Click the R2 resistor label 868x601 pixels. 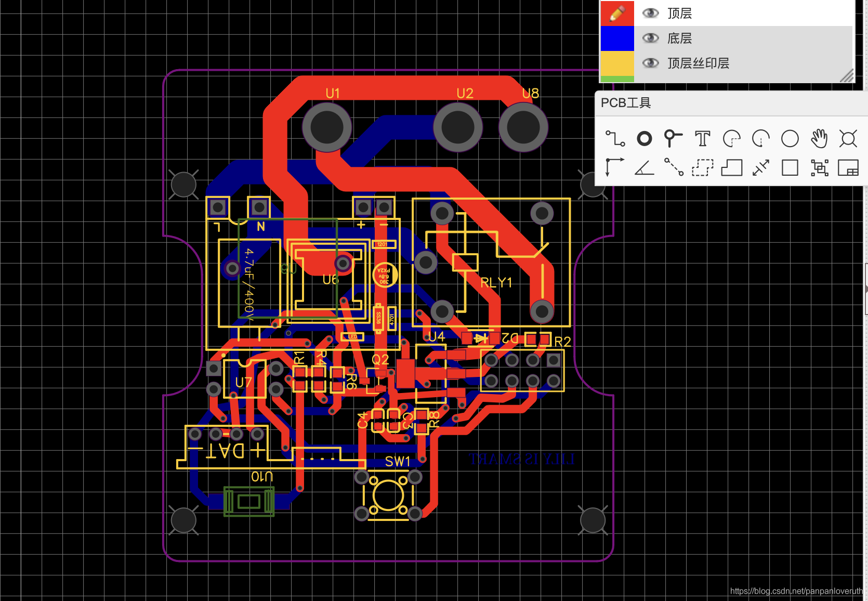point(562,342)
